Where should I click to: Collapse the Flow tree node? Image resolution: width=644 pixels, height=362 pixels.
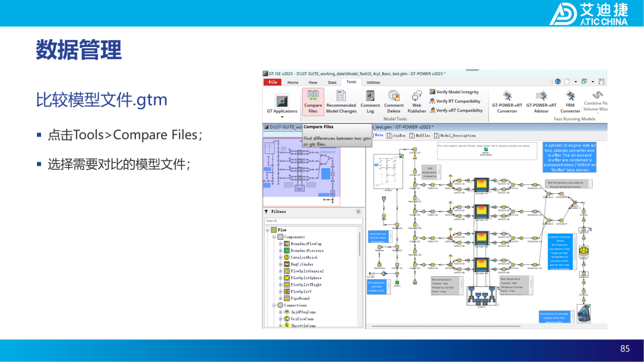(267, 230)
